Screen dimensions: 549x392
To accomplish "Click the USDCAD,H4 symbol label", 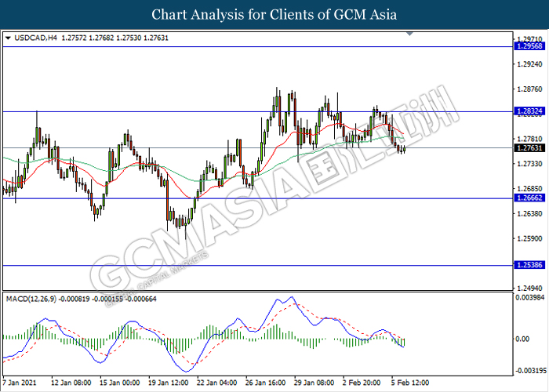I will tap(35, 38).
